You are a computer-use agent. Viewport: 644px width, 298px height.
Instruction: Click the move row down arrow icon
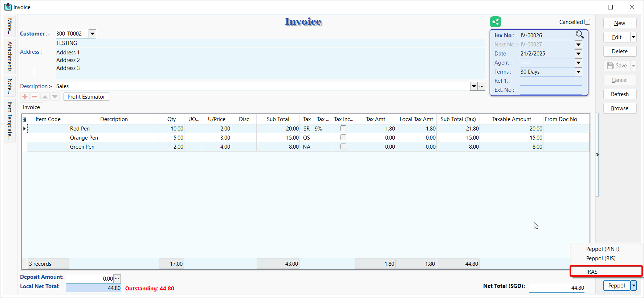55,97
